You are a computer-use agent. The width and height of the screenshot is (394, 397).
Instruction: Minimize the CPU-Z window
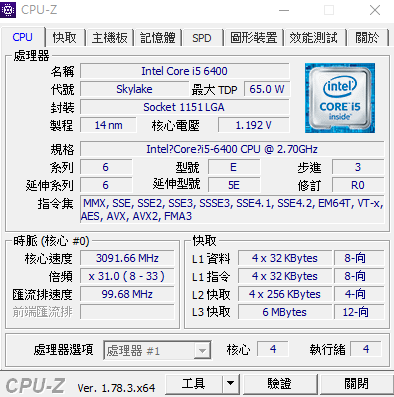click(x=284, y=10)
